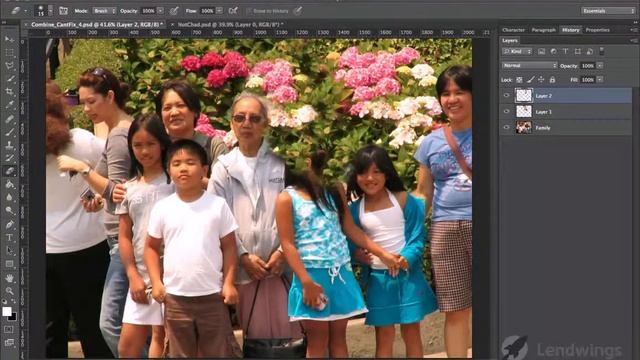Select the Lasso tool

9,66
